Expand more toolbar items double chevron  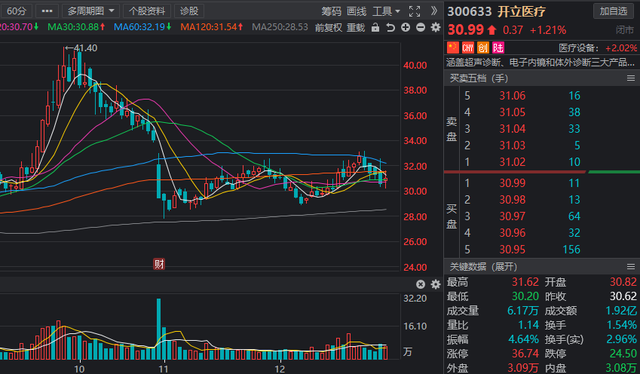coord(434,11)
